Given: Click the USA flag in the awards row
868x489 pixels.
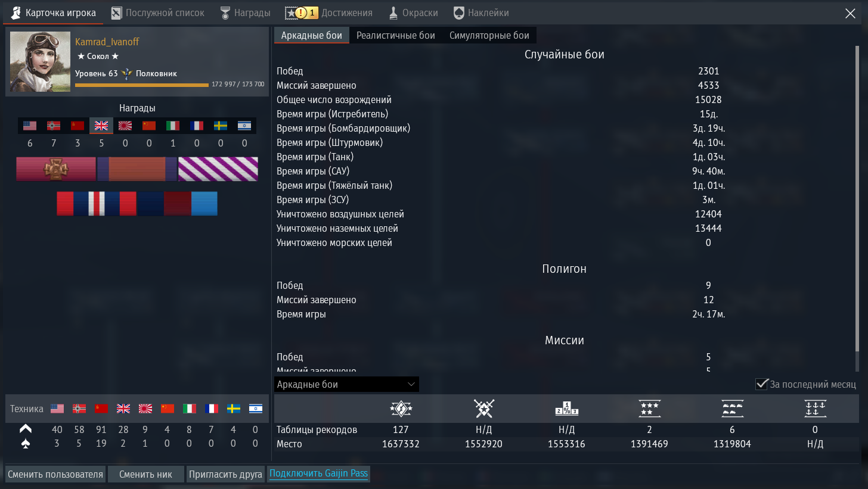Looking at the screenshot, I should pyautogui.click(x=30, y=126).
